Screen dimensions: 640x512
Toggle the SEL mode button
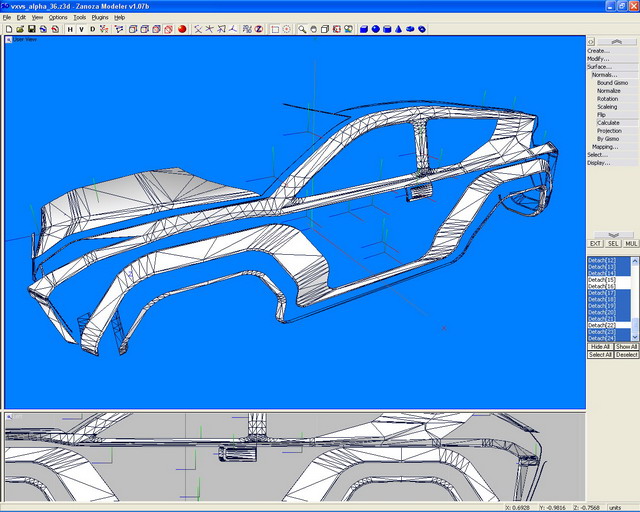click(613, 243)
